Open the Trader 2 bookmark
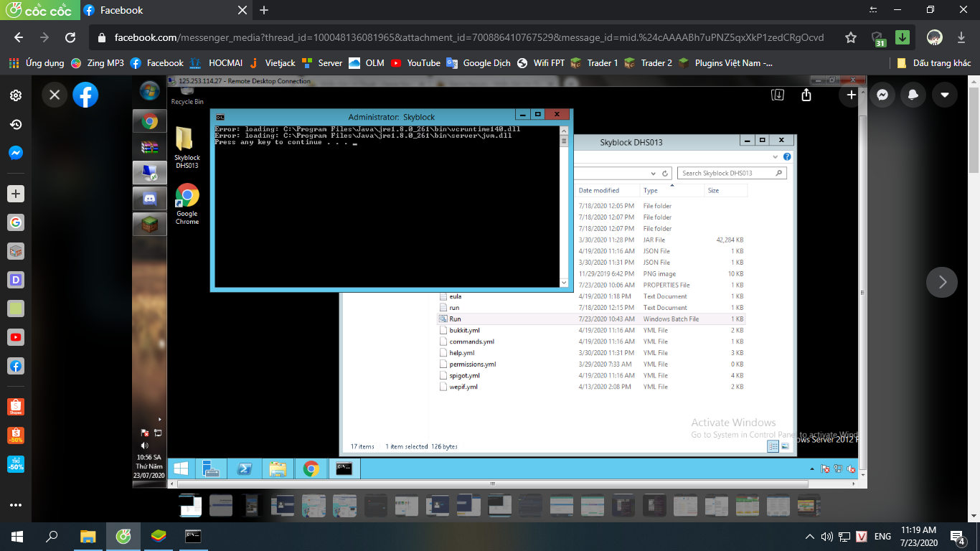 coord(649,63)
